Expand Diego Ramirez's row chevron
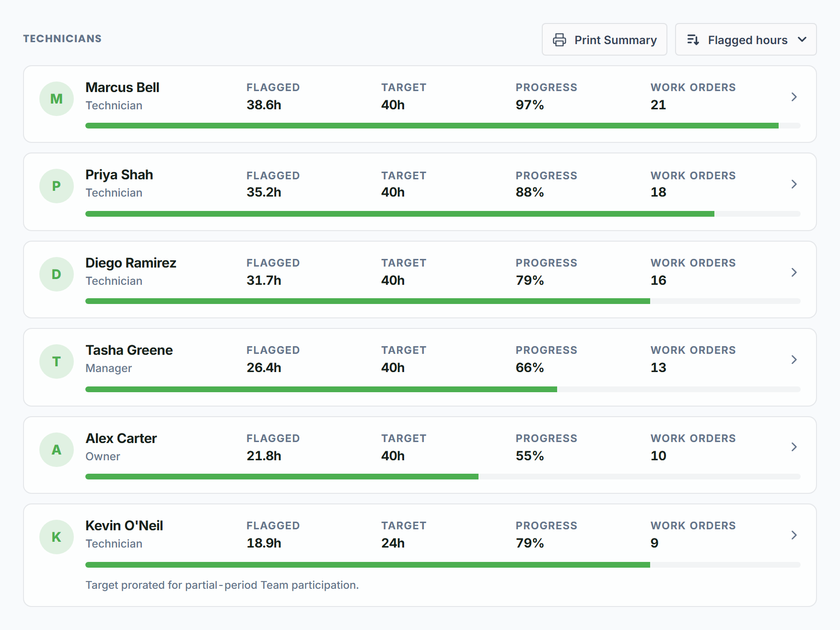Viewport: 840px width, 630px height. coord(794,272)
